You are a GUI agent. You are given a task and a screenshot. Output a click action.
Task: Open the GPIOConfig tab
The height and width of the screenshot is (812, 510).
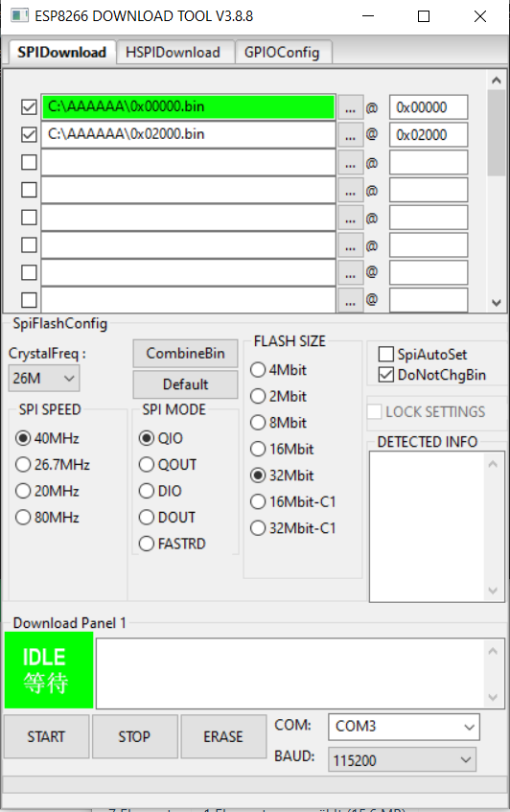pyautogui.click(x=282, y=53)
